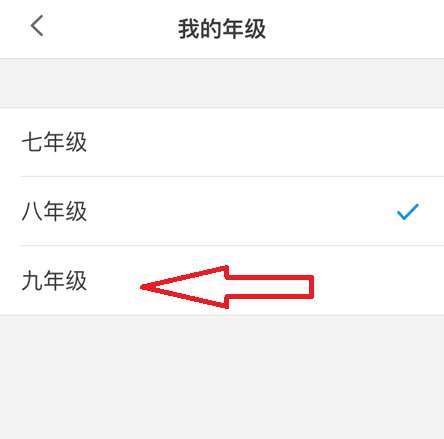Click the divider line between 七年级 and 八年级
Image resolution: width=444 pixels, height=439 pixels.
pos(232,177)
